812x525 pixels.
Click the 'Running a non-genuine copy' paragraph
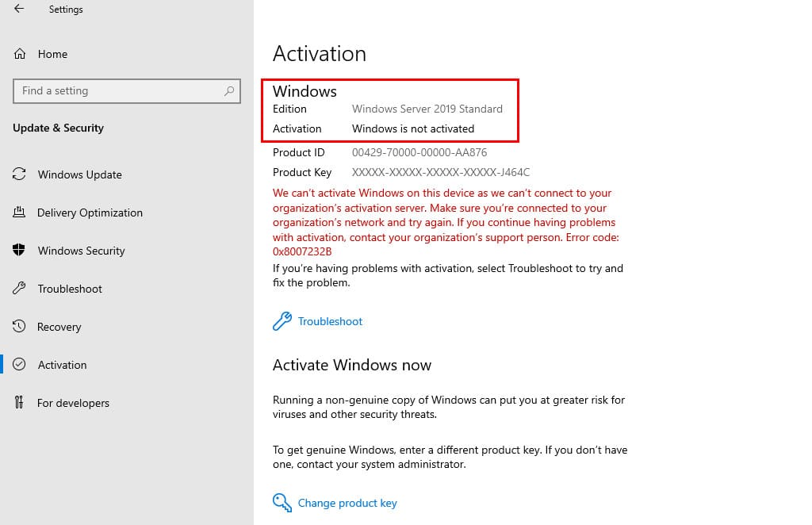click(x=449, y=407)
